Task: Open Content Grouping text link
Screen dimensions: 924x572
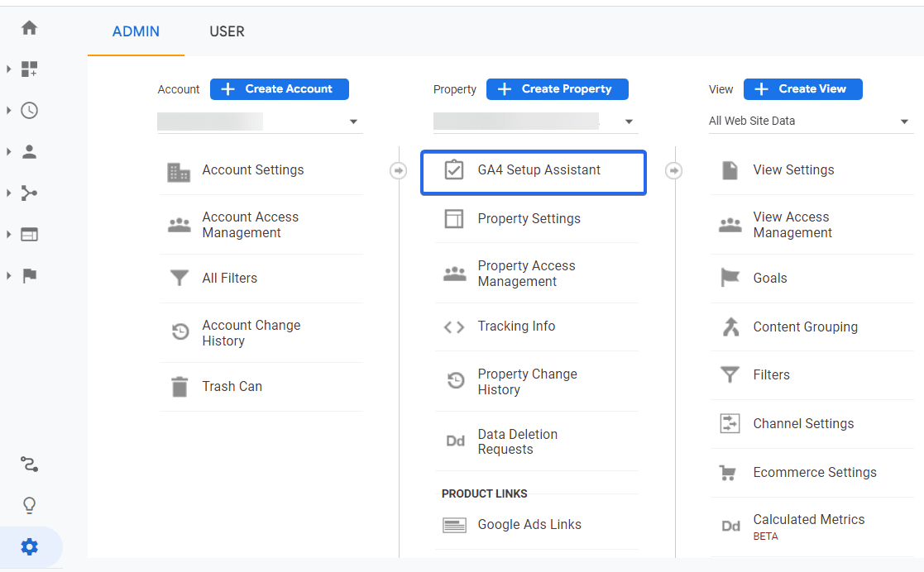Action: pyautogui.click(x=806, y=327)
